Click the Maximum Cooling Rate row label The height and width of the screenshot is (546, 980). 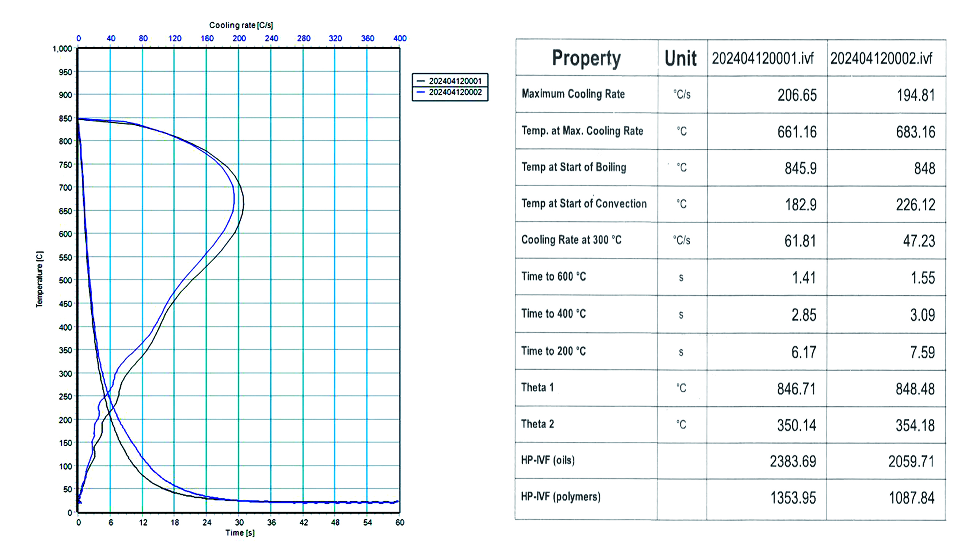573,94
